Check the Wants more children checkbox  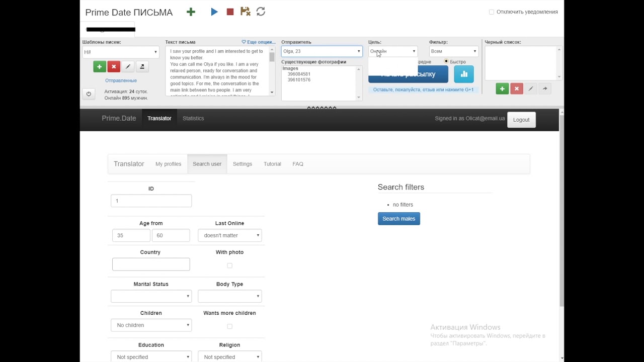229,326
